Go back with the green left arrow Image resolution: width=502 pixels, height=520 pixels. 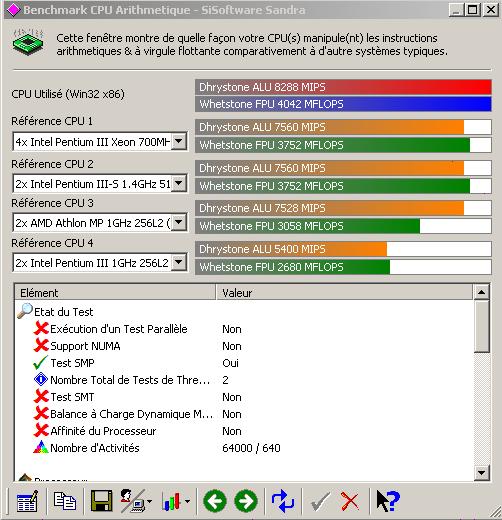pyautogui.click(x=215, y=501)
